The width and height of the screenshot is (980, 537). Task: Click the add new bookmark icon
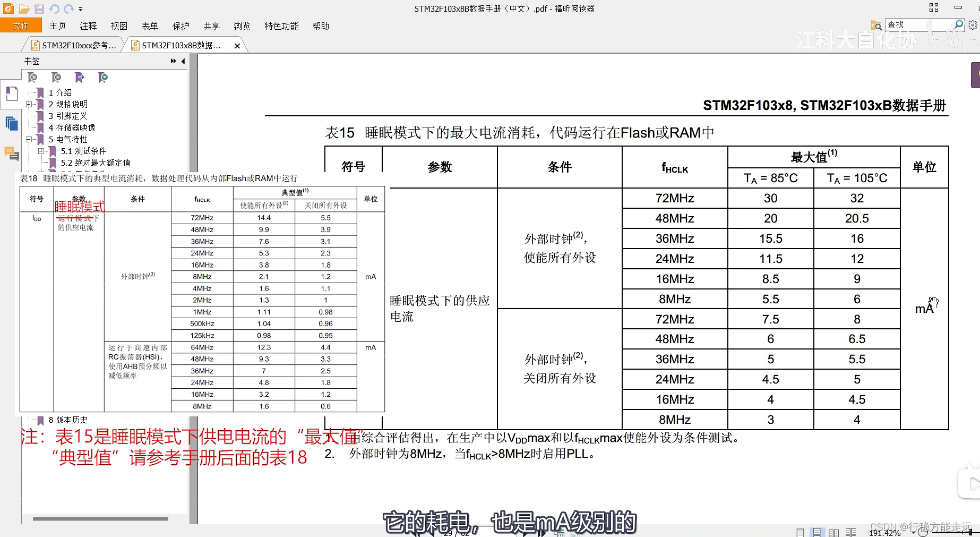56,78
